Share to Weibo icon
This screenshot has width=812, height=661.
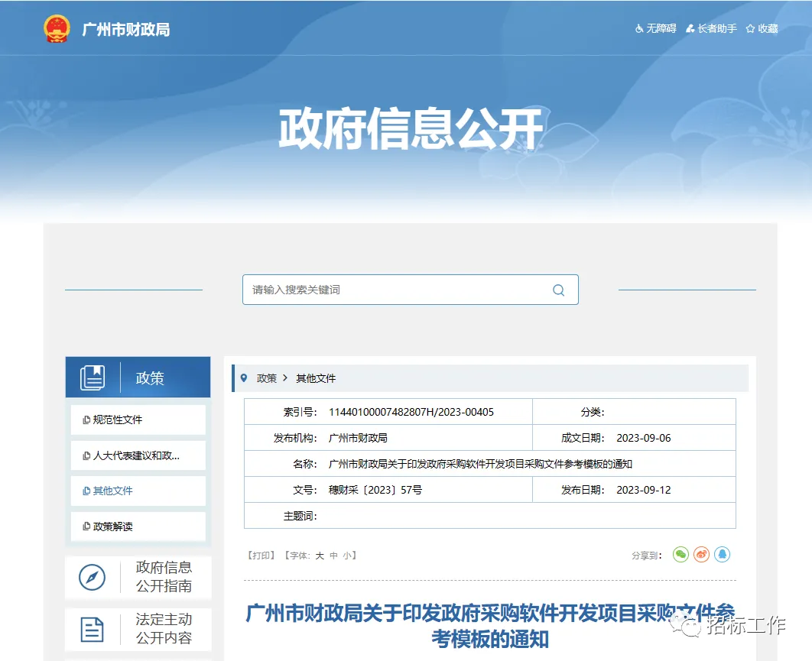[x=701, y=555]
